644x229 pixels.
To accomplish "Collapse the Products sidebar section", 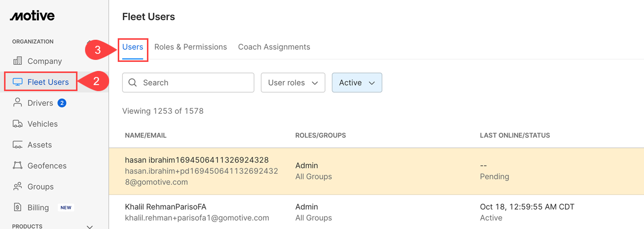I will (90, 226).
